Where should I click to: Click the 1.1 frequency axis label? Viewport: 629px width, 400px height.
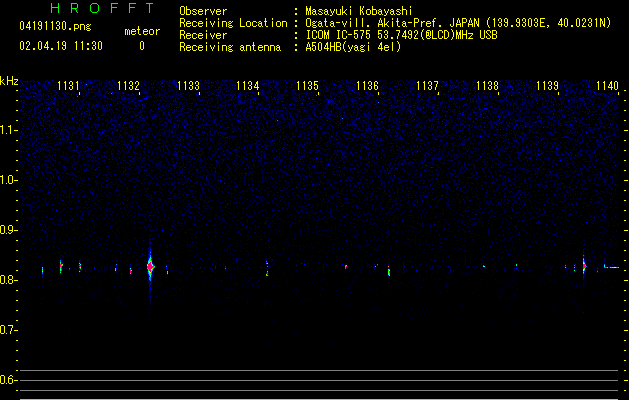[x=9, y=130]
